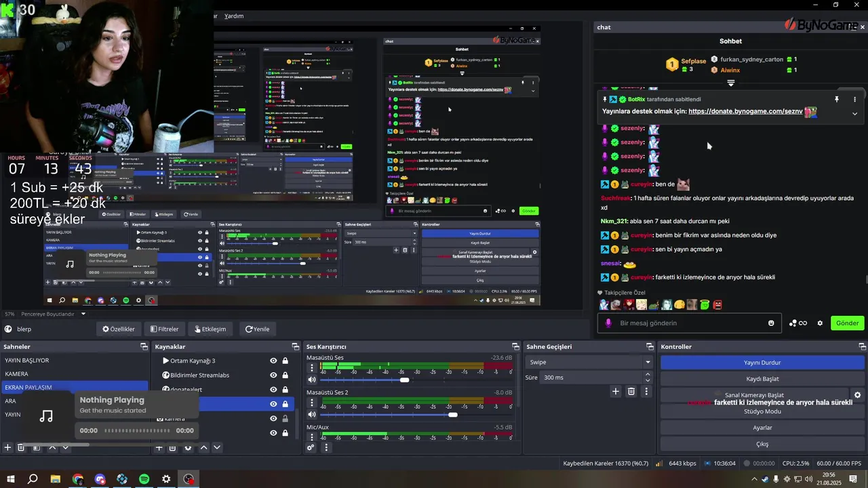Adjust Masaüstü Ses volume slider
Screen dimensions: 868x488
[x=404, y=380]
